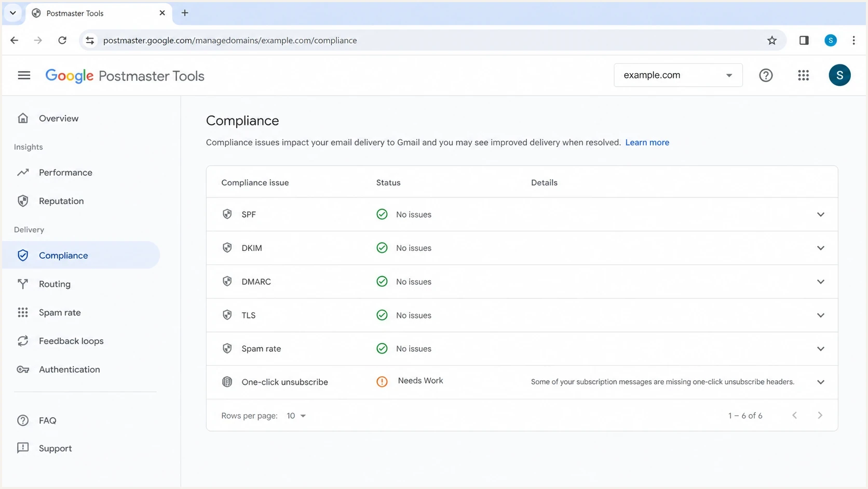Click the orange Needs Work warning icon
Image resolution: width=868 pixels, height=489 pixels.
click(382, 382)
